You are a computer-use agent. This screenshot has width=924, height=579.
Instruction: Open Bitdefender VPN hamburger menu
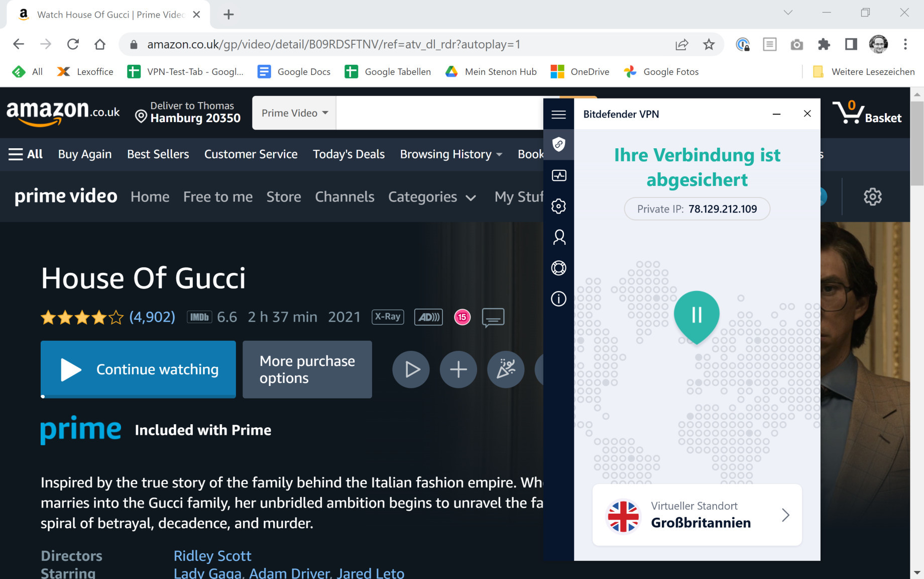coord(558,115)
